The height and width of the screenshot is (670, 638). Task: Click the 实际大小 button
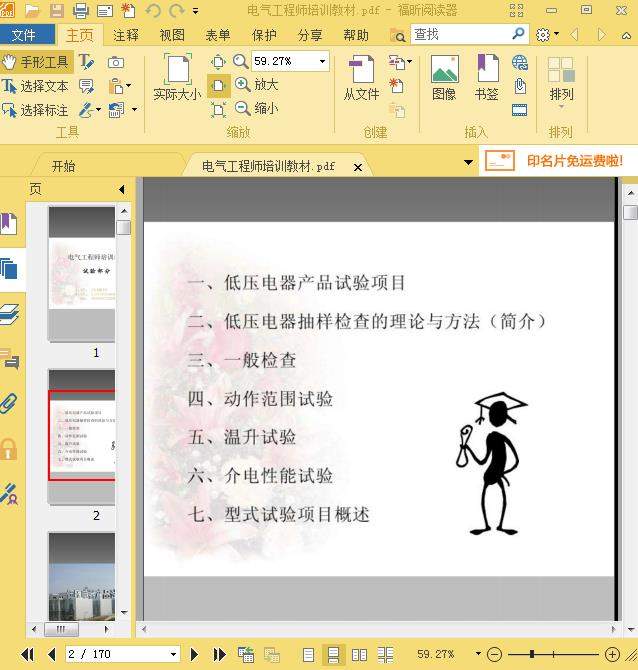click(177, 77)
